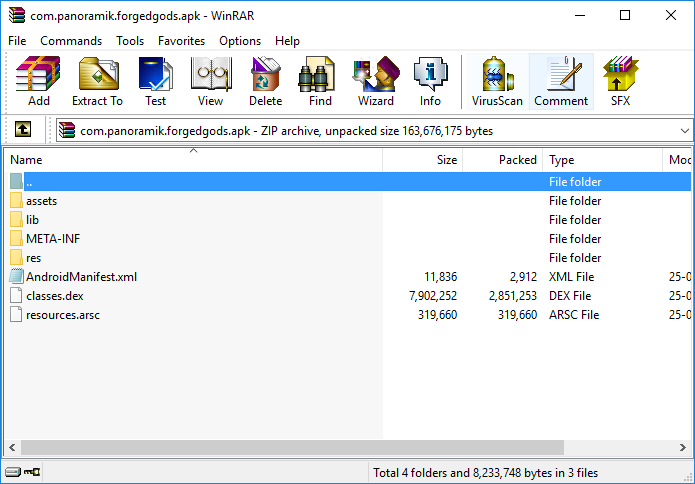
Task: Select the lib folder icon
Action: [x=16, y=219]
